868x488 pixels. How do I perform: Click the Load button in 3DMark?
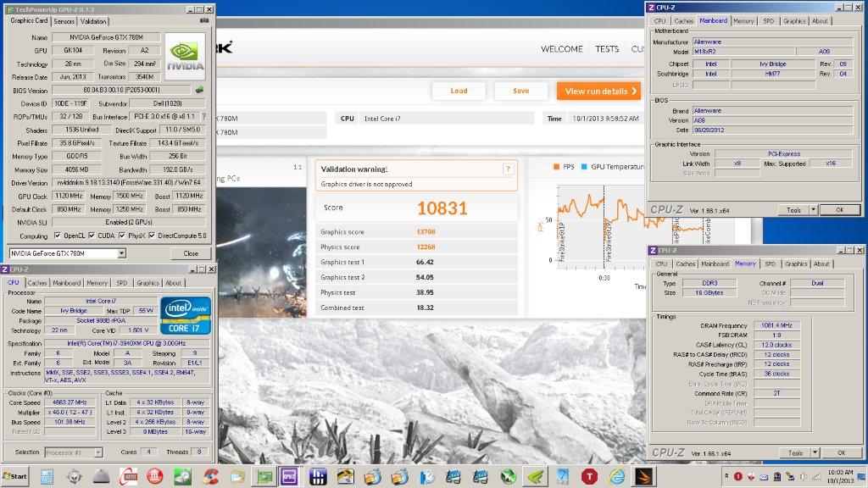point(459,91)
